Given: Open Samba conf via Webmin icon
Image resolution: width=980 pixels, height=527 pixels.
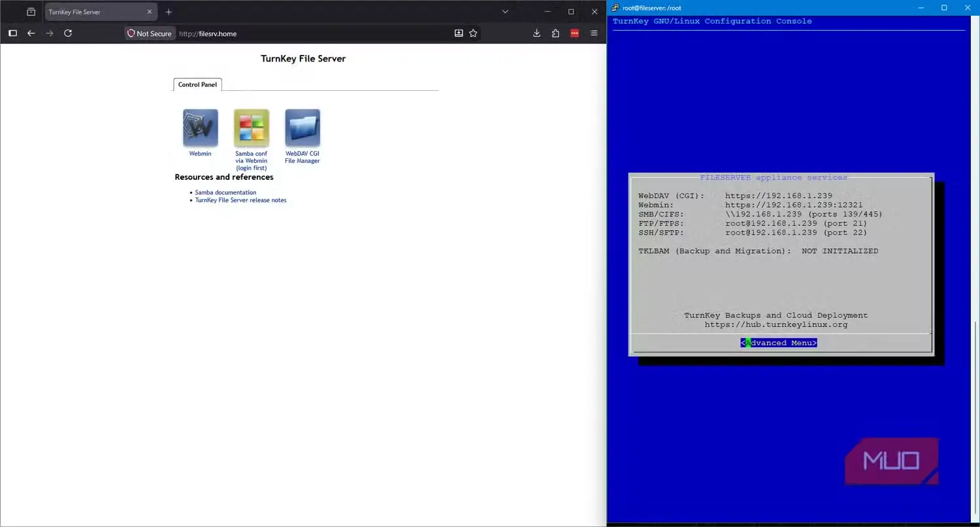Looking at the screenshot, I should coord(252,127).
